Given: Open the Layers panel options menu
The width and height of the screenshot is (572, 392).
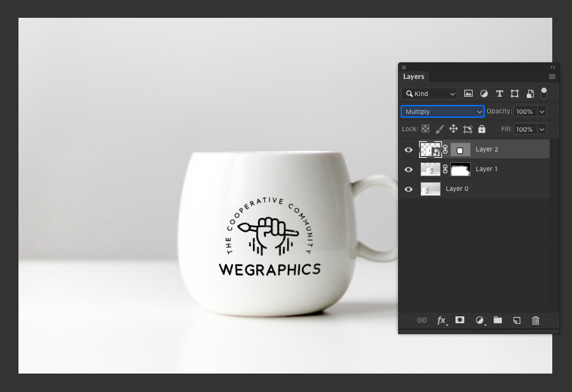Looking at the screenshot, I should (552, 76).
